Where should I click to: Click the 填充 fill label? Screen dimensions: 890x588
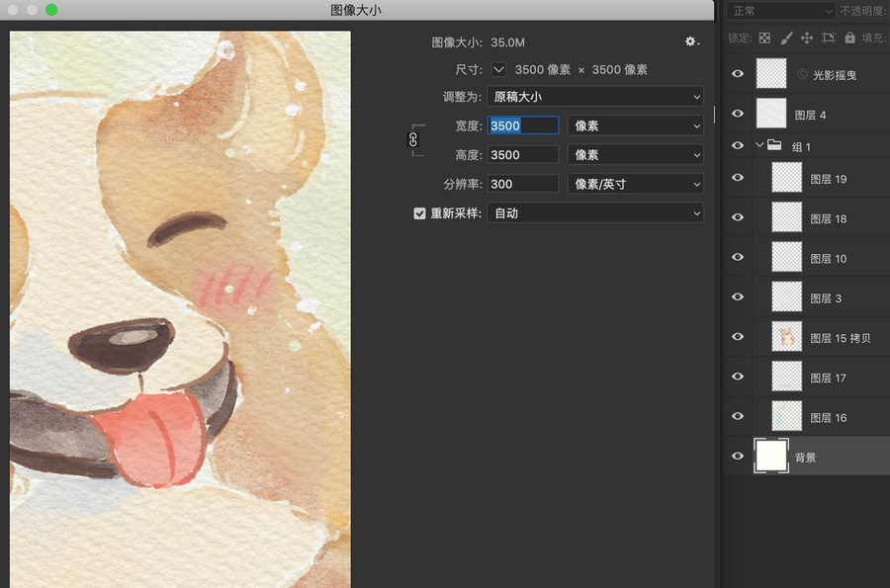(873, 38)
